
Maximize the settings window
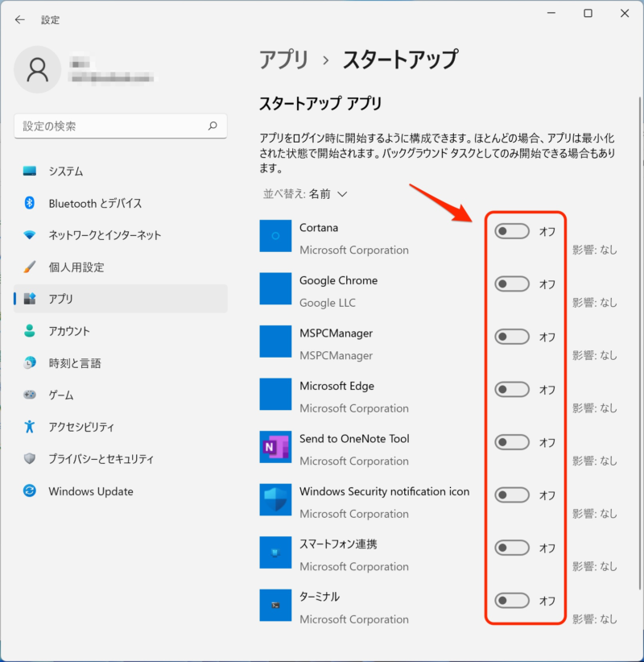coord(588,14)
